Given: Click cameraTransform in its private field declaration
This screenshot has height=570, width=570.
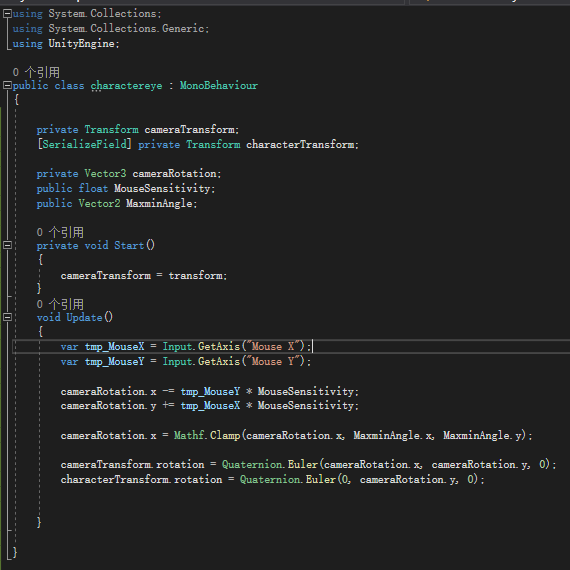Looking at the screenshot, I should tap(189, 129).
